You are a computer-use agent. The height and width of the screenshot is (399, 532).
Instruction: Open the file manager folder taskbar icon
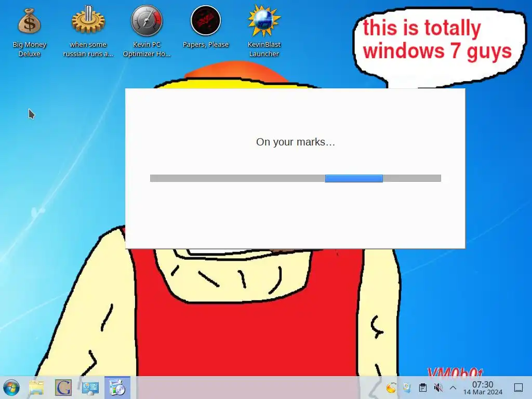point(36,388)
